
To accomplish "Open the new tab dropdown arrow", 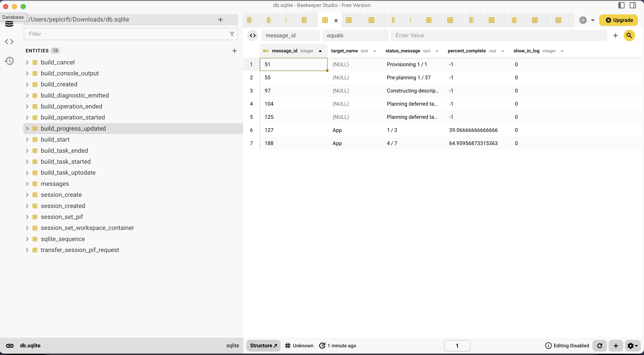I will click(593, 20).
